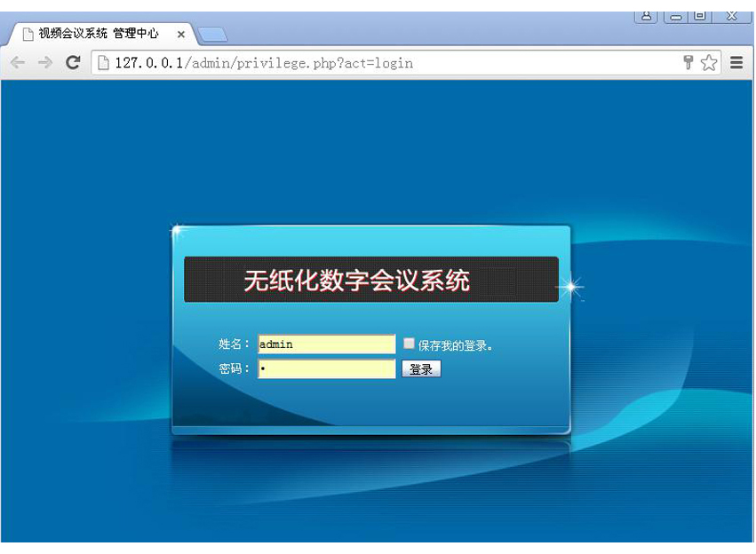Click into the 密码 password field
Viewport: 756px width, 554px height.
326,369
